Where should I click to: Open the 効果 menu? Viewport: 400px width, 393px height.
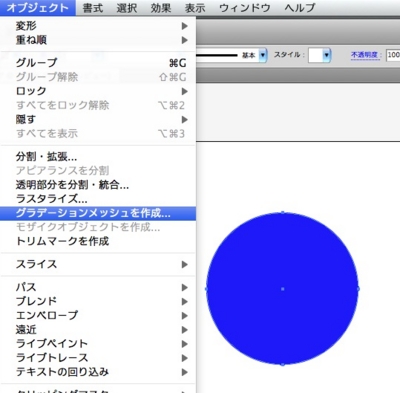(x=161, y=8)
